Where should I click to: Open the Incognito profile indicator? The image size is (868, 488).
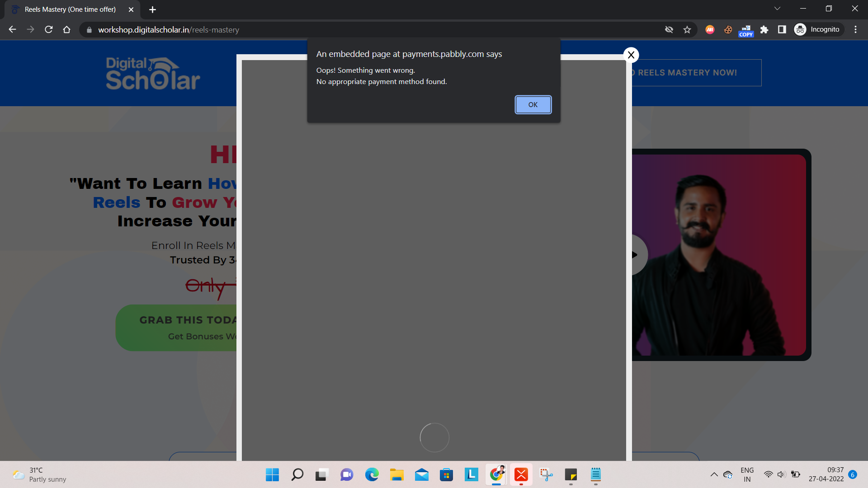coord(819,30)
